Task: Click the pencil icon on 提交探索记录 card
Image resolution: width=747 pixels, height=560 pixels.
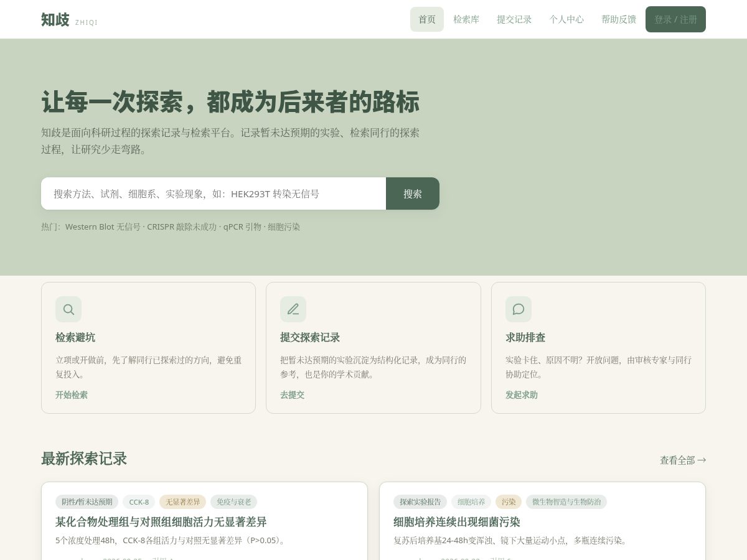Action: pyautogui.click(x=293, y=309)
